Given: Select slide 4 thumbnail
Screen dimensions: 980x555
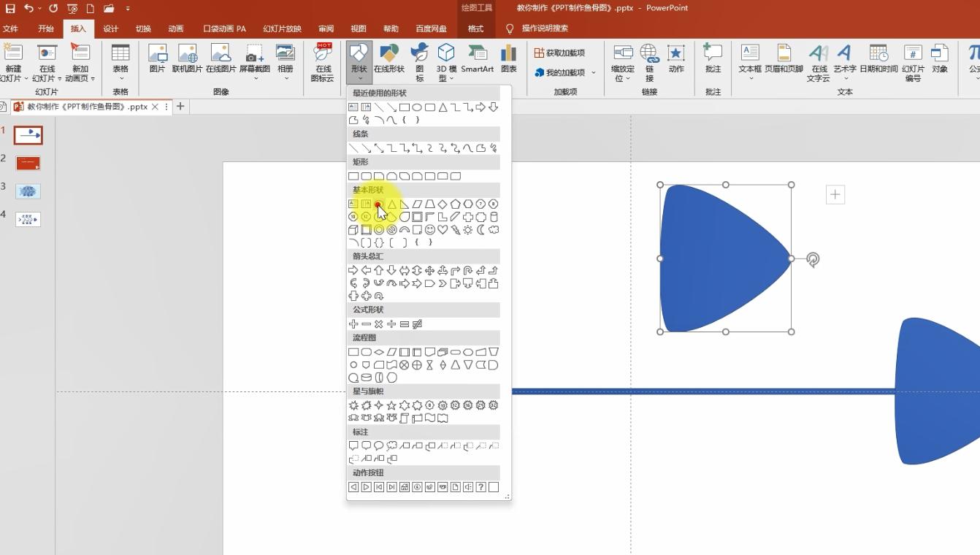Looking at the screenshot, I should click(28, 219).
